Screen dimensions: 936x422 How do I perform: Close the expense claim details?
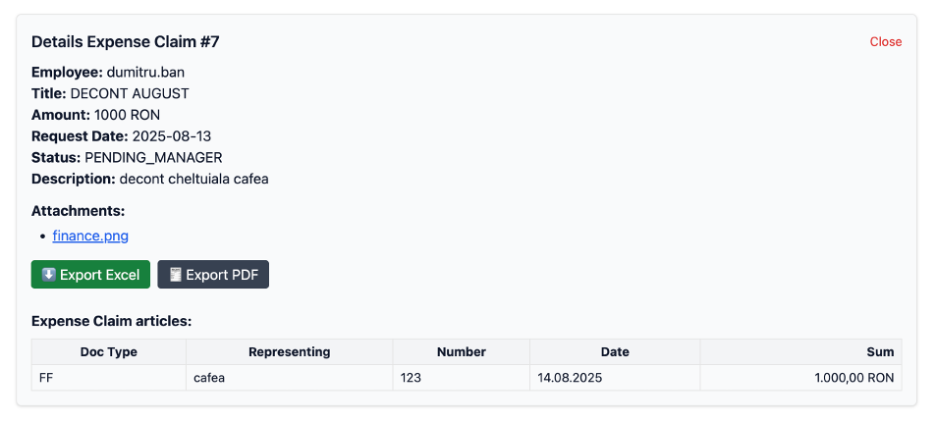[x=885, y=42]
